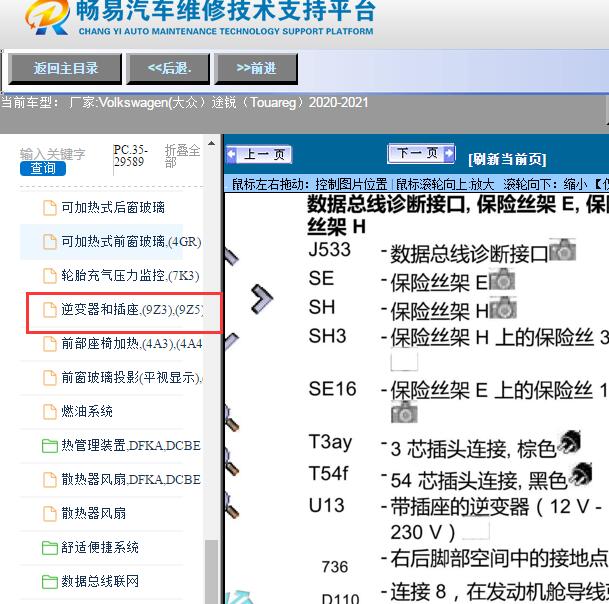Click document icon beside 燃油系统
Image resolution: width=609 pixels, height=604 pixels.
(49, 411)
